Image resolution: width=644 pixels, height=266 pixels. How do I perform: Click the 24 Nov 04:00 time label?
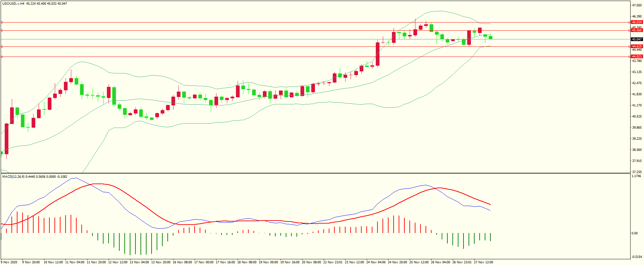(x=376, y=262)
